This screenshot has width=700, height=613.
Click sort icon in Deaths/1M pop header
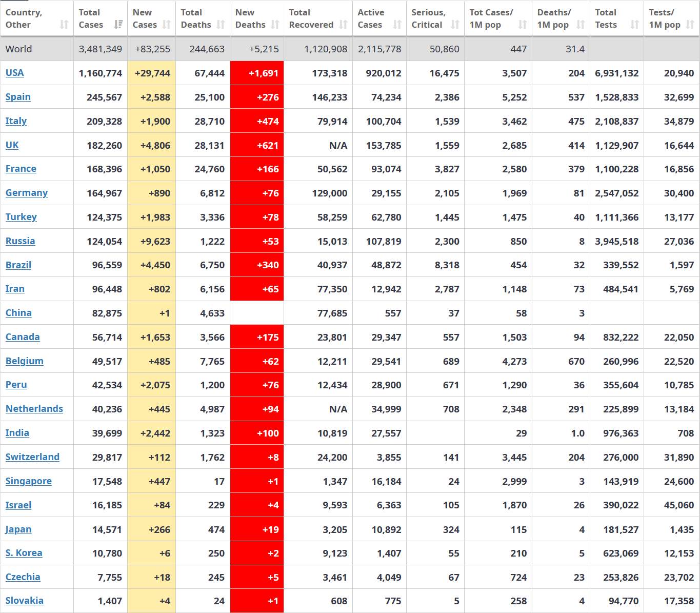581,25
